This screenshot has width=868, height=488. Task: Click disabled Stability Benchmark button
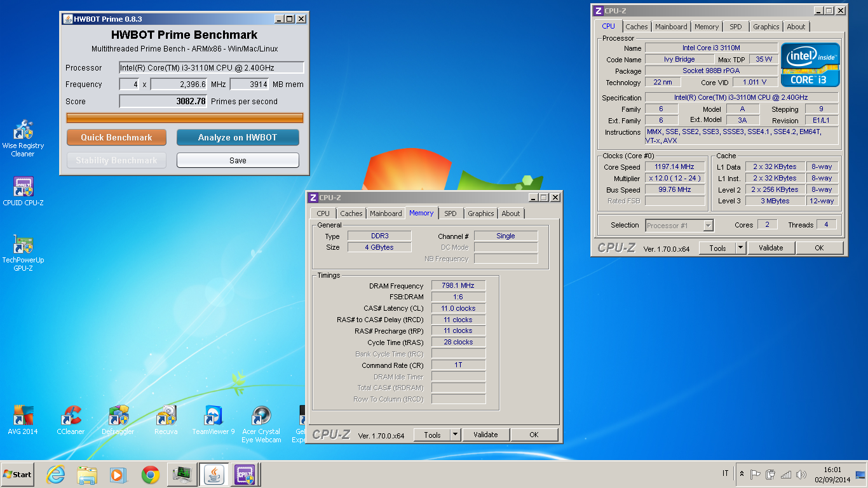(116, 160)
